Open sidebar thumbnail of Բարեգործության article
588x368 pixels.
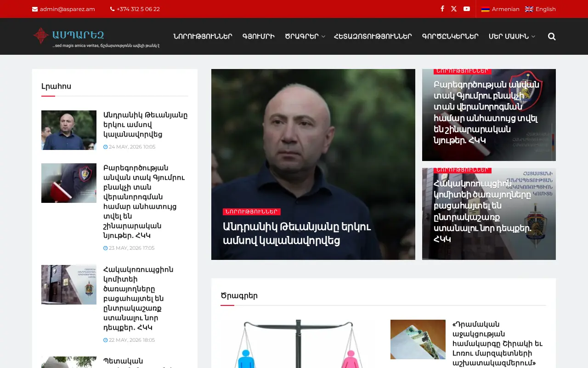(69, 183)
